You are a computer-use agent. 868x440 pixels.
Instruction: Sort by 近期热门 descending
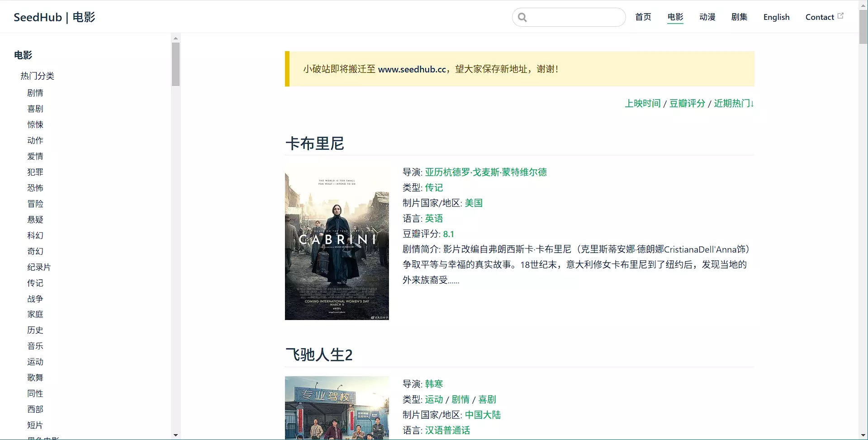733,103
